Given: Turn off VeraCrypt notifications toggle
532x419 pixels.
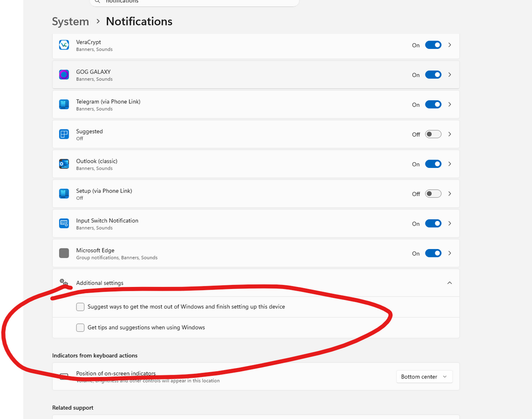Looking at the screenshot, I should [433, 45].
